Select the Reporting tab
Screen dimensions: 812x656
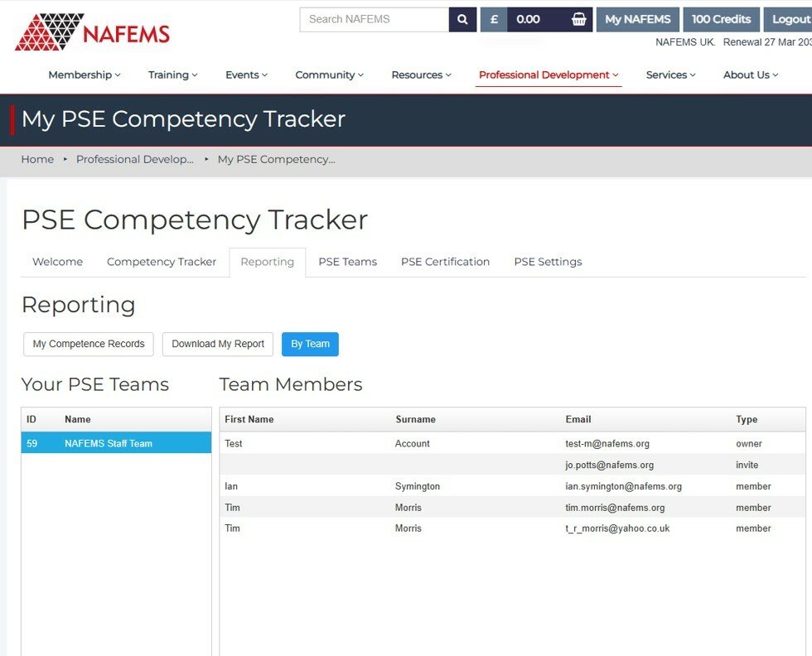coord(267,262)
